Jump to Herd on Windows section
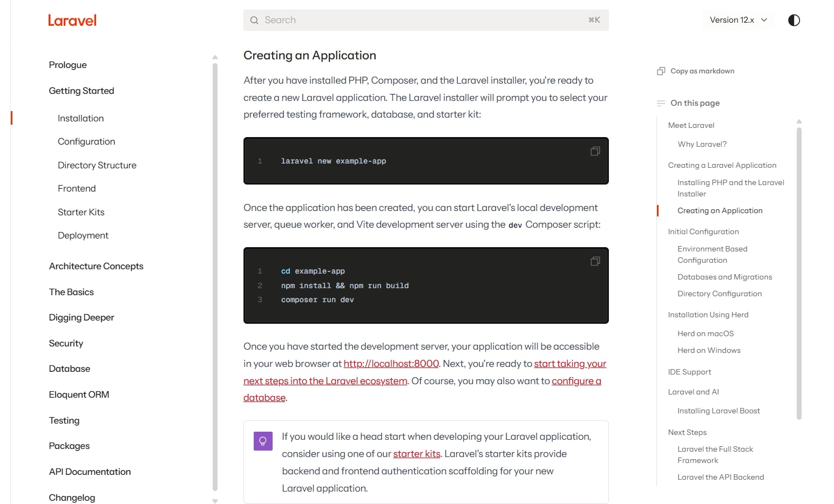The height and width of the screenshot is (504, 834). click(x=709, y=350)
